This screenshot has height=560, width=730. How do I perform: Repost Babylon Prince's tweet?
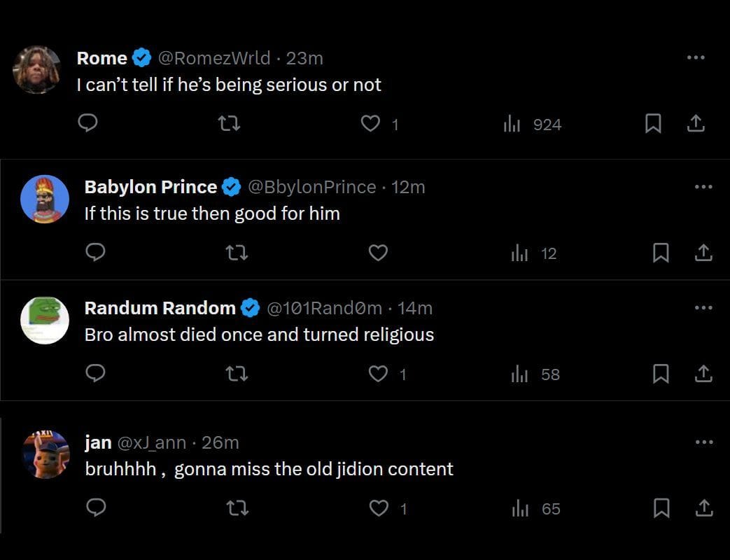(x=238, y=253)
